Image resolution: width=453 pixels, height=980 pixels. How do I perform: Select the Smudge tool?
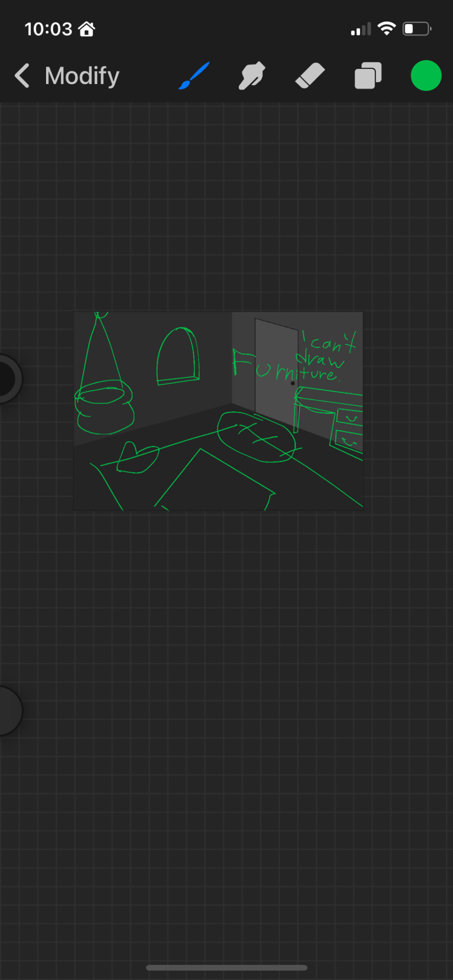(x=252, y=76)
